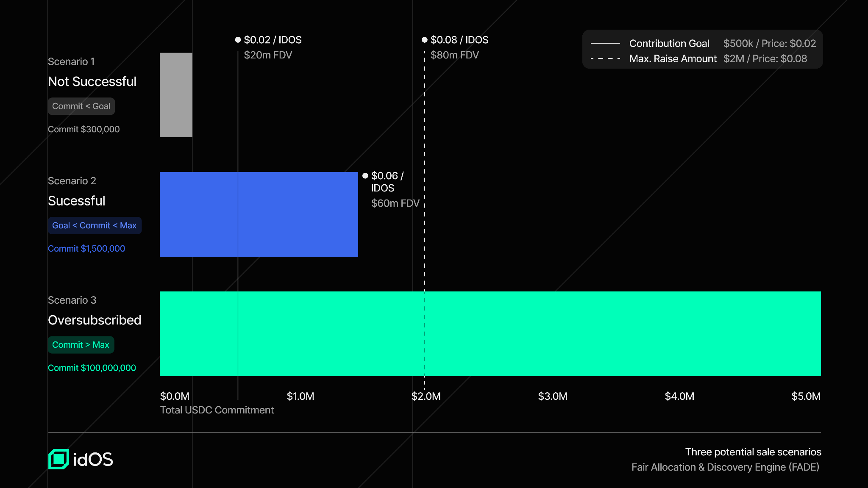Click the solid line sample in legend

[x=605, y=44]
